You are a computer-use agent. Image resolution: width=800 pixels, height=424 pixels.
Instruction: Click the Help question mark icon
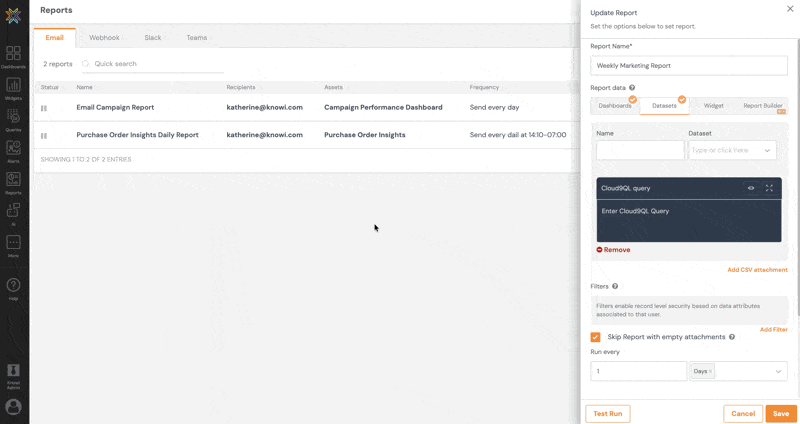(13, 287)
